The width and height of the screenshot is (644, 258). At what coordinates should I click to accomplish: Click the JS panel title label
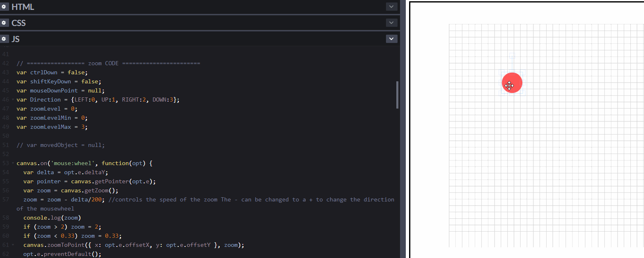16,38
